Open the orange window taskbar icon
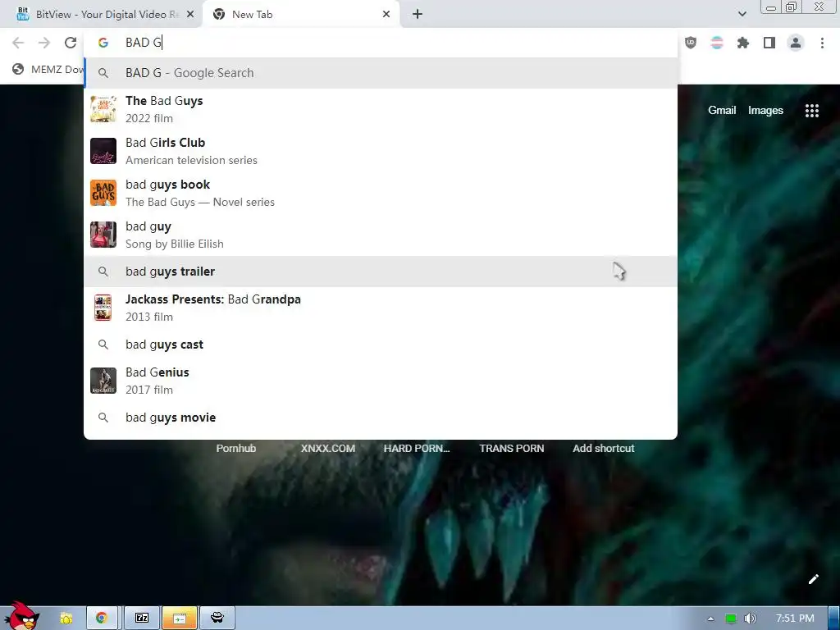840x630 pixels. tap(180, 619)
